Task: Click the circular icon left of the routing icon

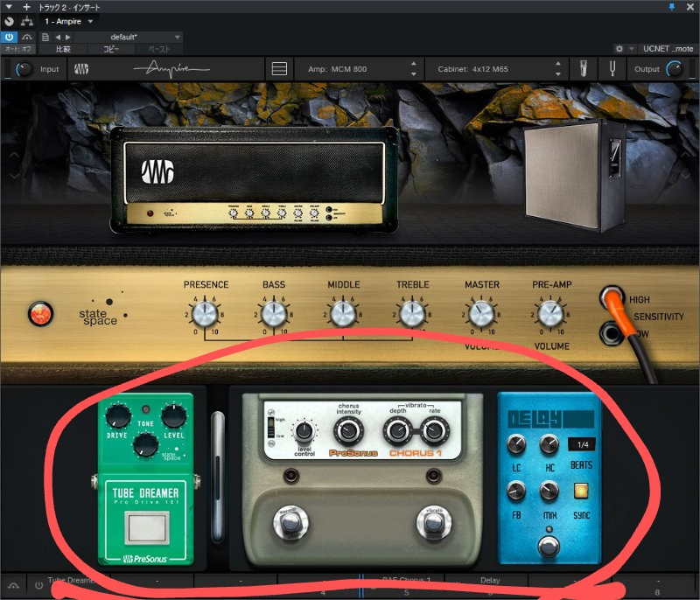Action: pos(9,21)
